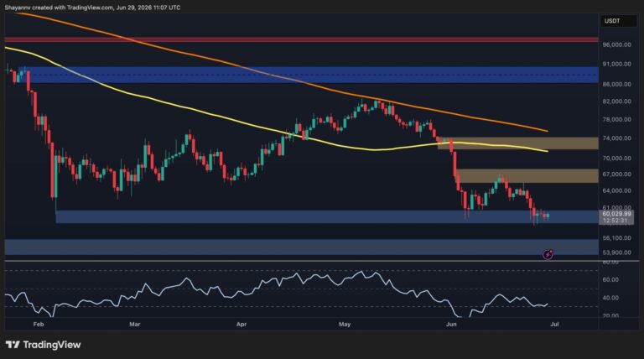The height and width of the screenshot is (359, 644).
Task: Click the Mar date axis label
Action: click(x=135, y=324)
